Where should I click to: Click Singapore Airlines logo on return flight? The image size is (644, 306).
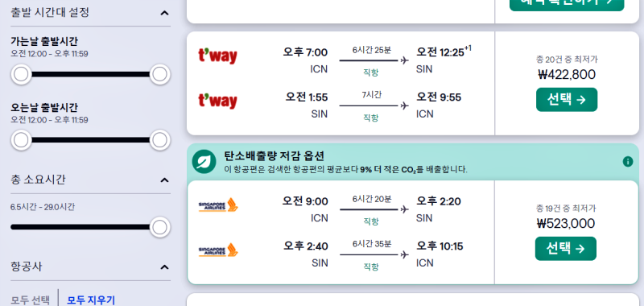coord(218,250)
